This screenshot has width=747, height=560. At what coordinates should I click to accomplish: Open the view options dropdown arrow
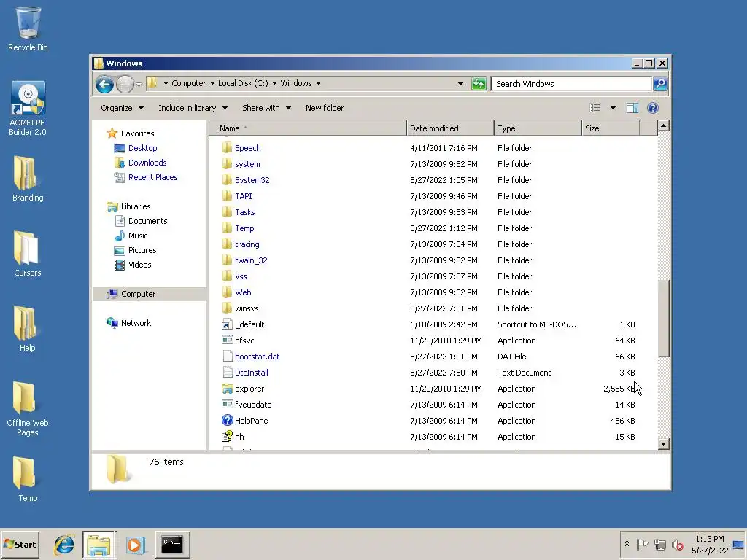[613, 108]
